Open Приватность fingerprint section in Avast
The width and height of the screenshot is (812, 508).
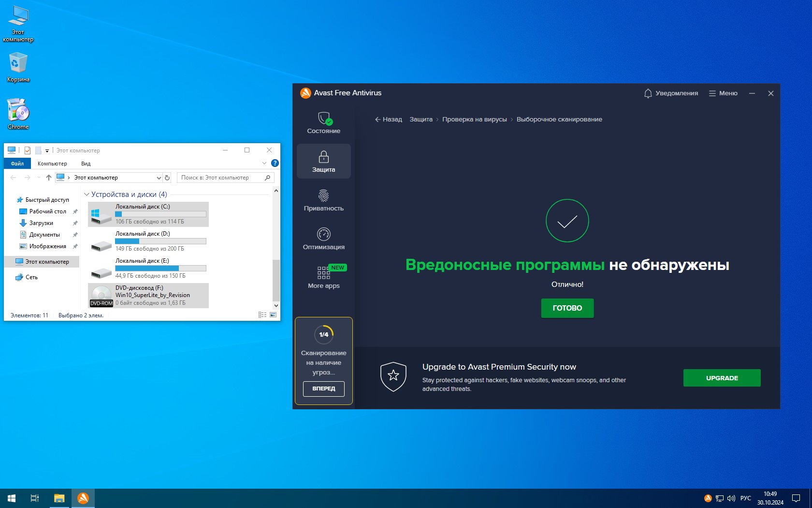tap(323, 200)
